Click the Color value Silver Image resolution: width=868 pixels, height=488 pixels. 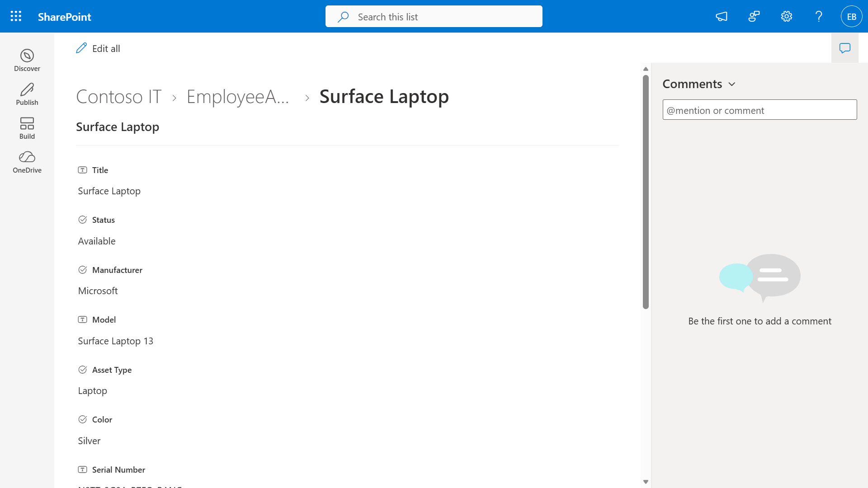click(89, 441)
